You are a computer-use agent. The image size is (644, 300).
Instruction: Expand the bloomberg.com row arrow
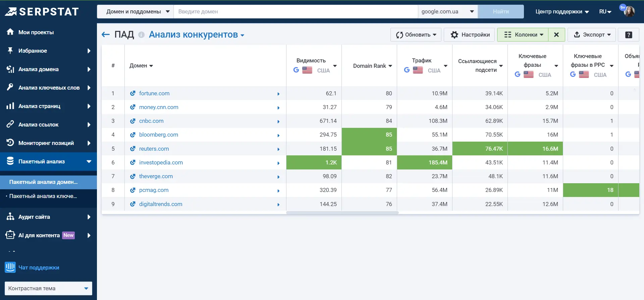click(x=278, y=135)
